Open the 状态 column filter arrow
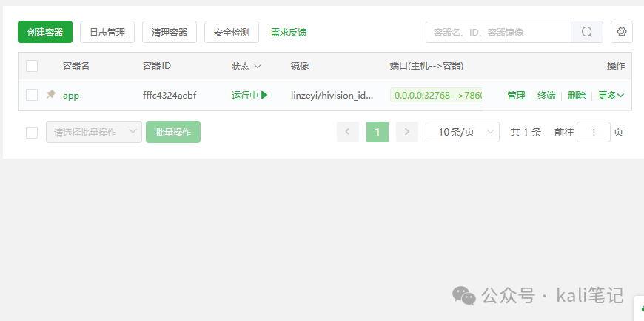 258,67
